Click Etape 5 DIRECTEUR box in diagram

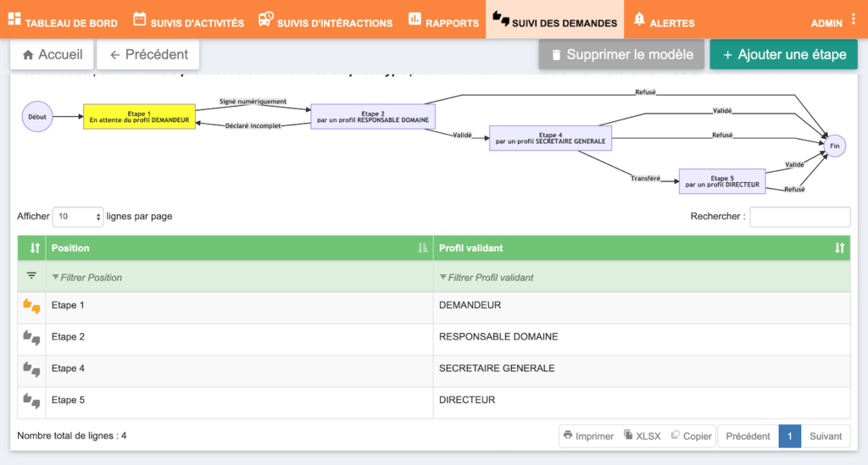click(722, 181)
